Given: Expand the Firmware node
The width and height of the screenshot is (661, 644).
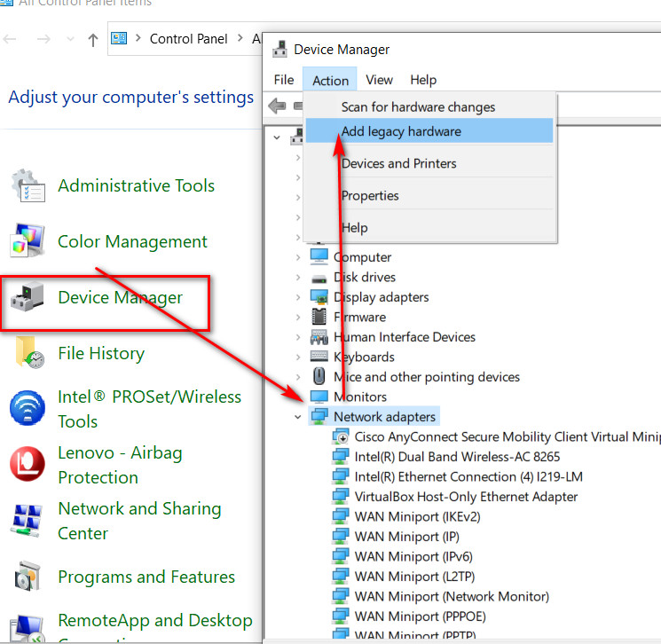Looking at the screenshot, I should 298,317.
